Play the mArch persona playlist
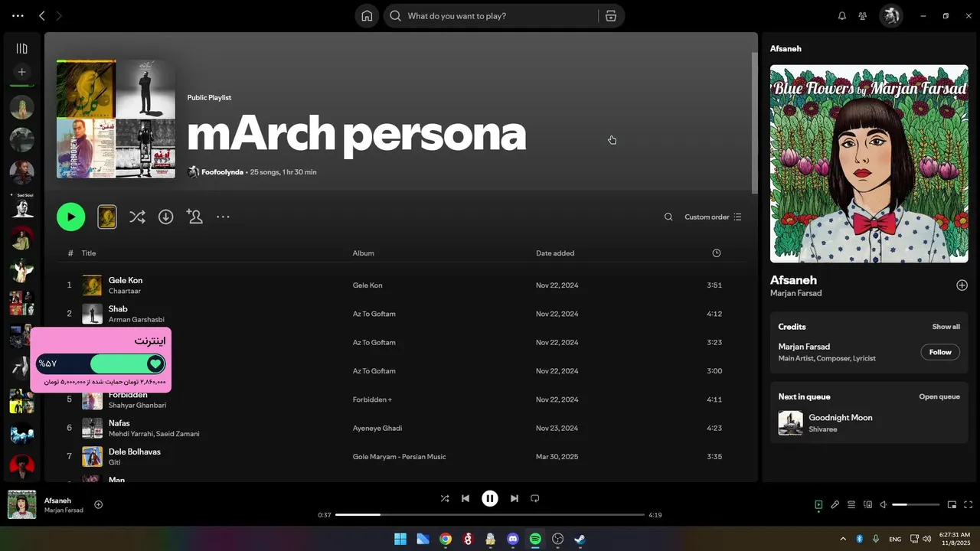980x551 pixels. [70, 217]
